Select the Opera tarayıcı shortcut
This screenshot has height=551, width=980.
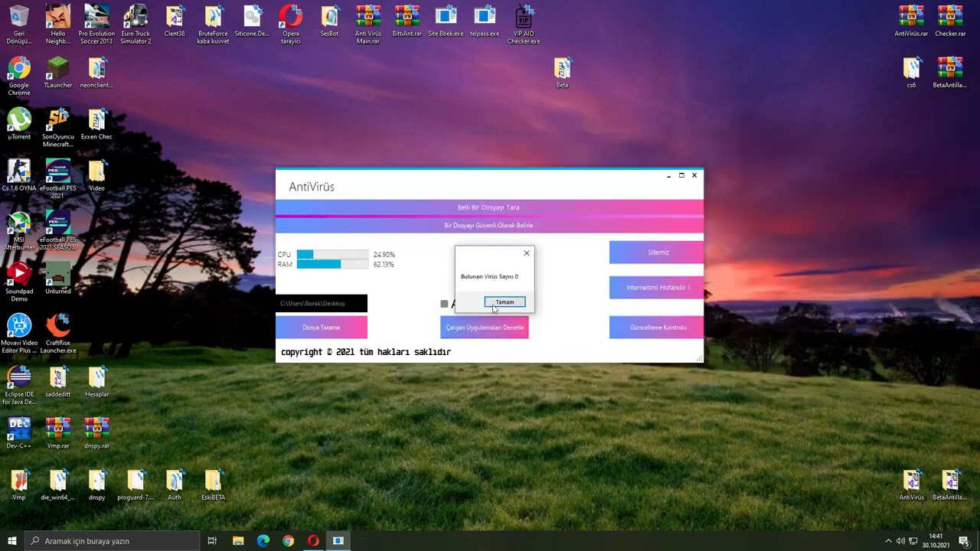coord(291,24)
